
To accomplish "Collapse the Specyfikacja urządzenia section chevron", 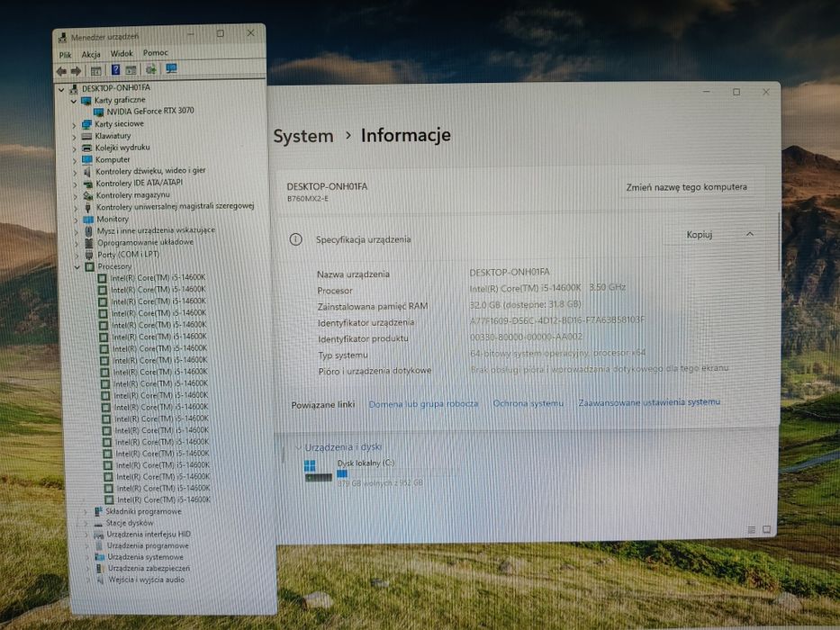I will 750,234.
